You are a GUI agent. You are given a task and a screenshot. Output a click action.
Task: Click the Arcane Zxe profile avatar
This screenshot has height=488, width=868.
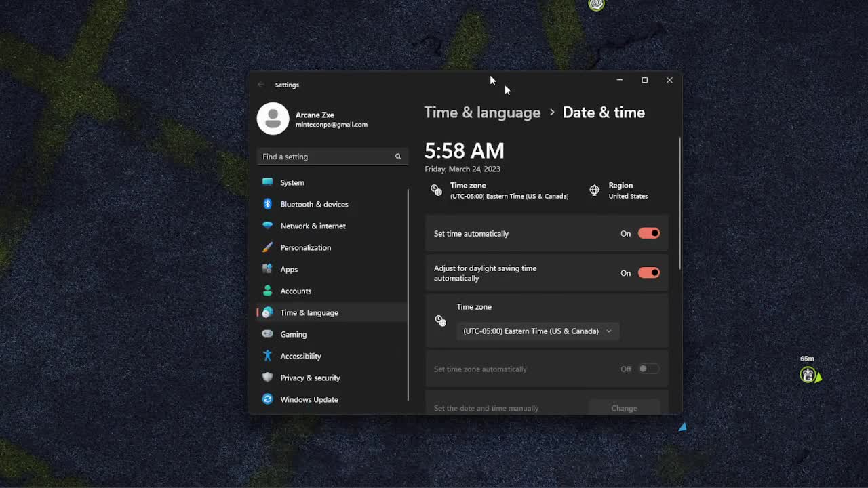(273, 119)
